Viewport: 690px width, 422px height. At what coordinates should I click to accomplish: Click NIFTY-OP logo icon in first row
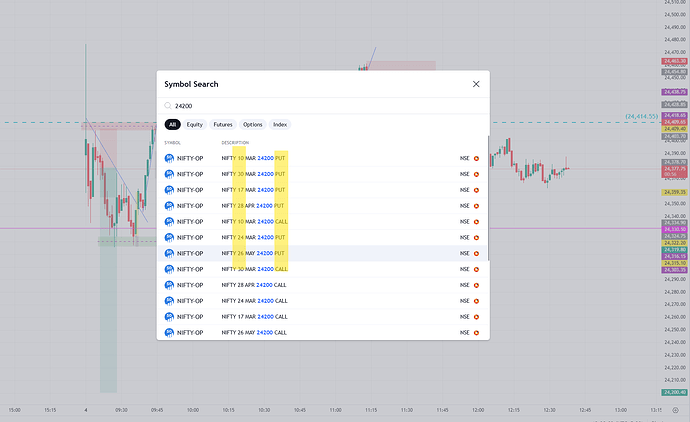click(169, 158)
